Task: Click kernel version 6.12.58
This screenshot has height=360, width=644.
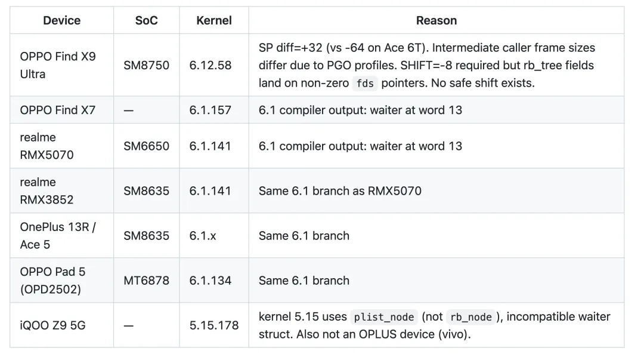Action: click(x=210, y=65)
